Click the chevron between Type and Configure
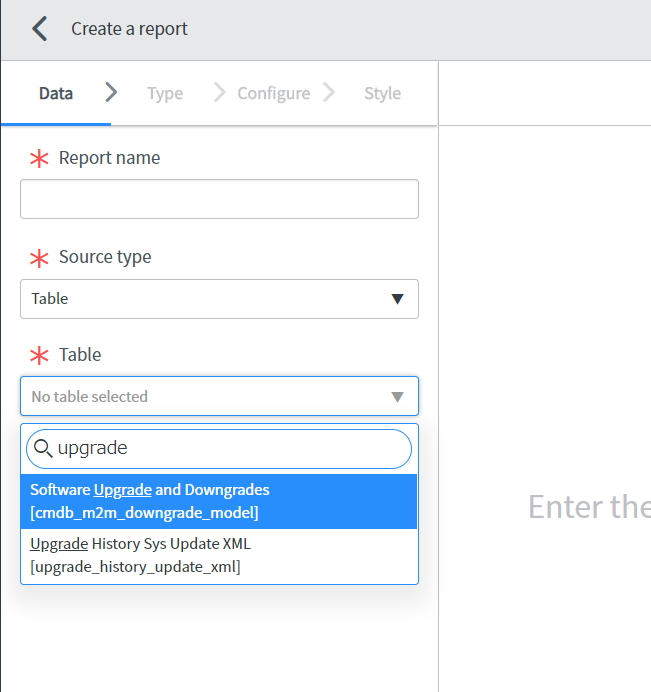This screenshot has width=651, height=692. tap(219, 93)
